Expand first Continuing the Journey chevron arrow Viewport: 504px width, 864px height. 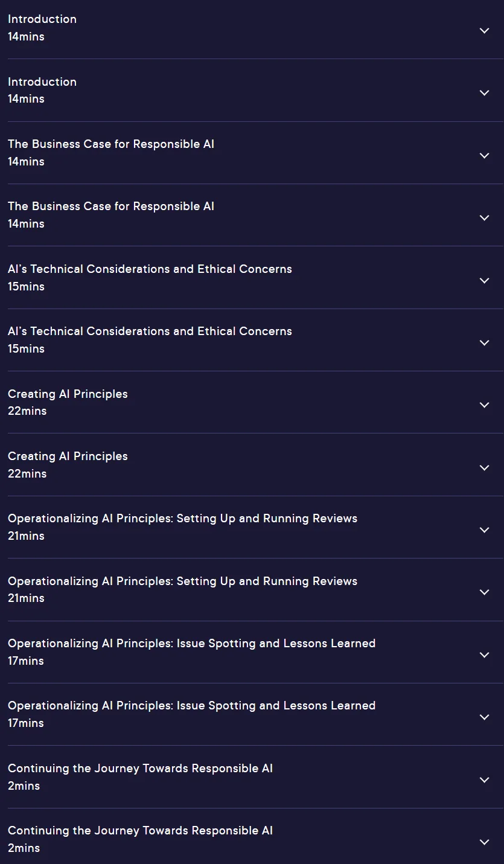(x=484, y=779)
